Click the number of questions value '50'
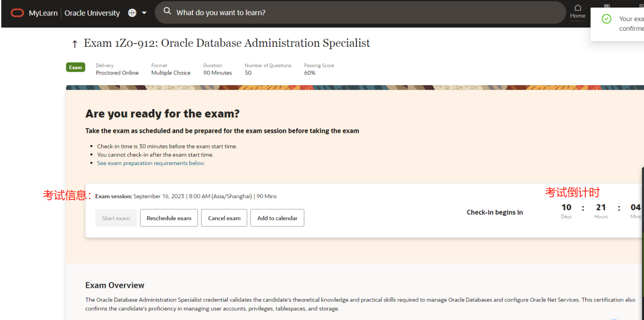Screen dimensions: 644x320 [x=248, y=73]
